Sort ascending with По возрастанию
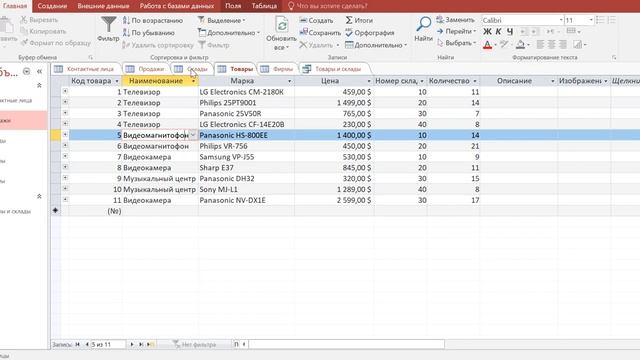 click(x=153, y=20)
